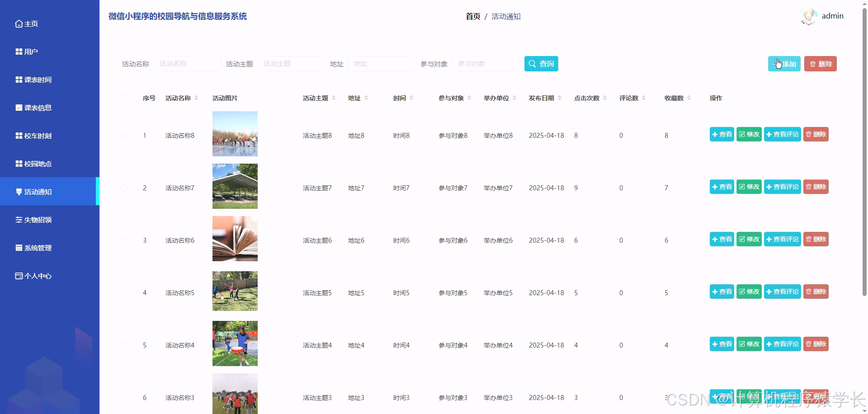This screenshot has width=868, height=414.
Task: Open the 活动名称4 activity image
Action: 235,343
